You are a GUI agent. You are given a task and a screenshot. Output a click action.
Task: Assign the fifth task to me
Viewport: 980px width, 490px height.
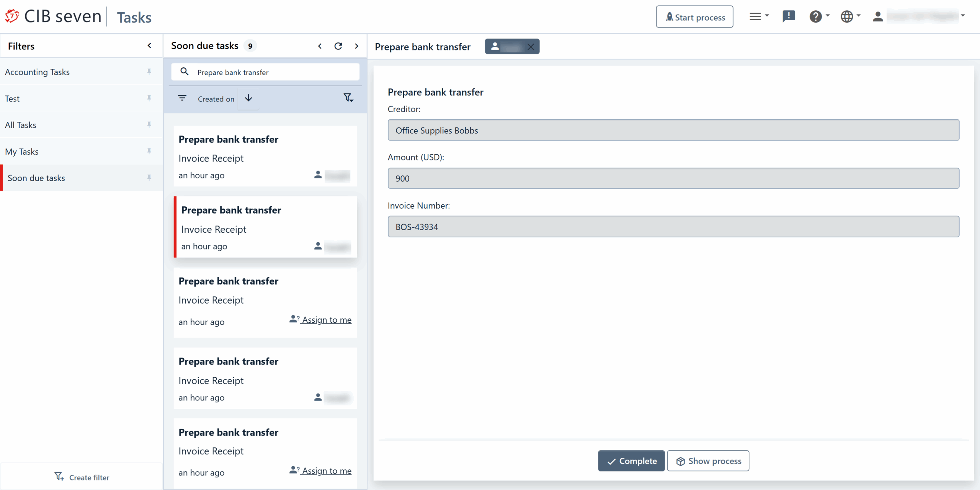pyautogui.click(x=320, y=470)
